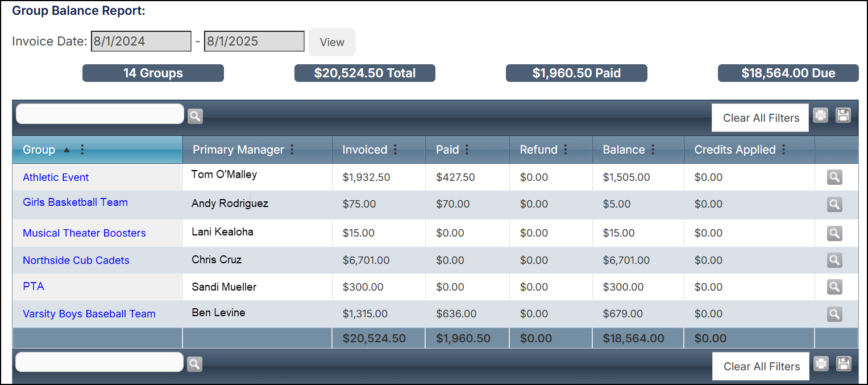Screen dimensions: 868x385
Task: Click balance amount $1,505.00
Action: [626, 177]
